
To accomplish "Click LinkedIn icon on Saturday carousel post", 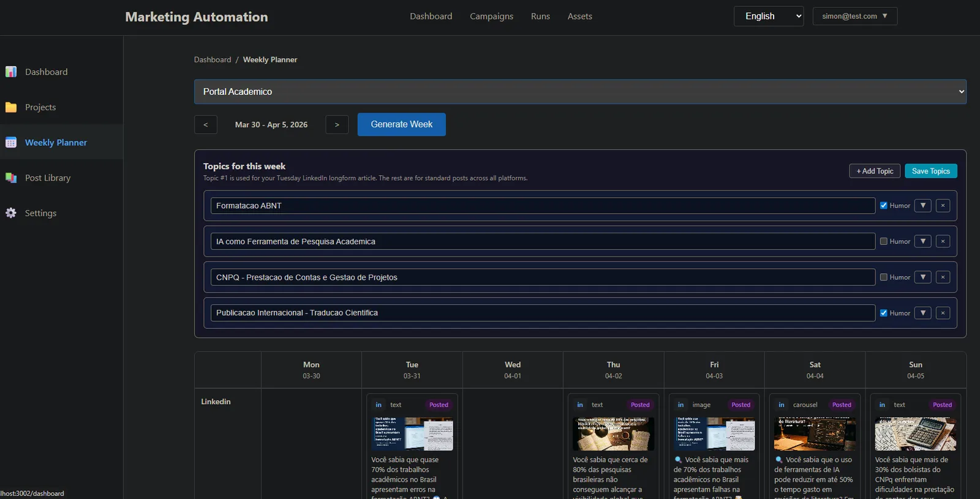I will point(782,405).
